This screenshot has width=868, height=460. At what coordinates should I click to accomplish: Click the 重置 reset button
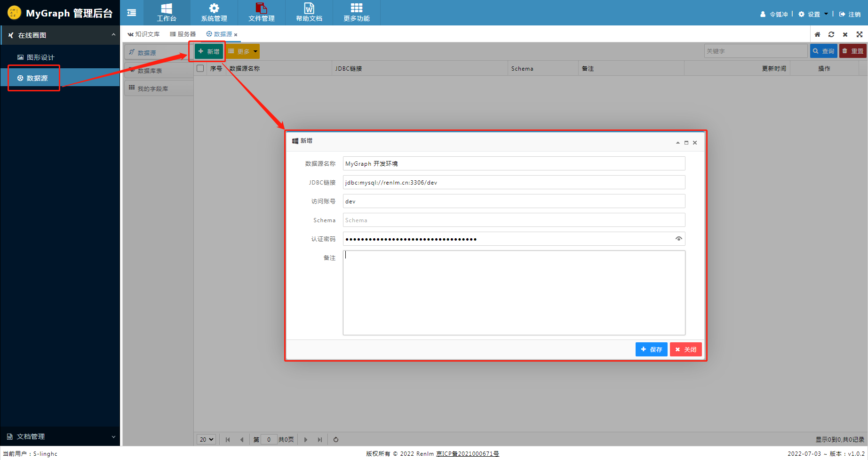[x=852, y=51]
